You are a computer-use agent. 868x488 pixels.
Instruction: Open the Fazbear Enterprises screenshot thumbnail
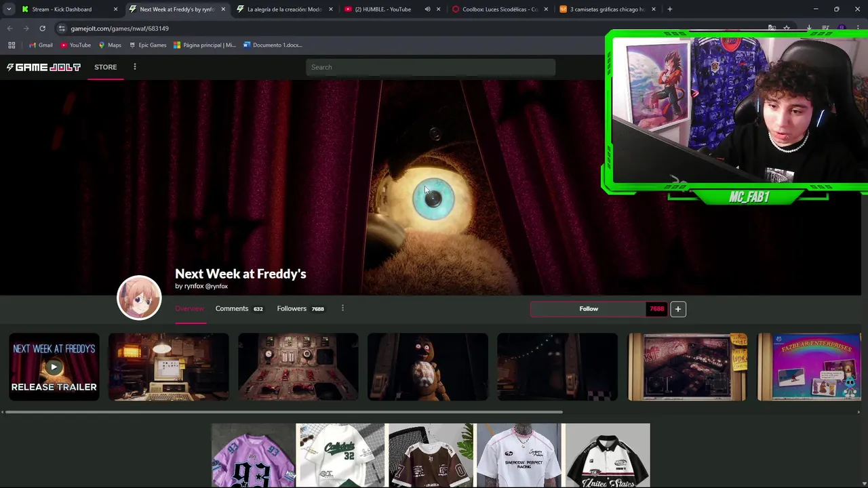tap(809, 367)
